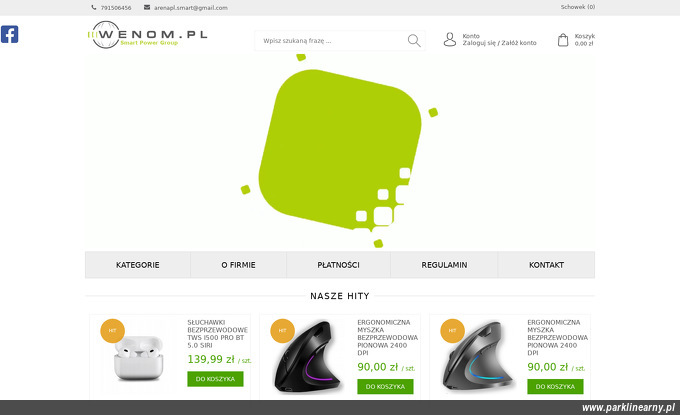Add TWS i500 Pro earbuds to cart

click(x=215, y=379)
